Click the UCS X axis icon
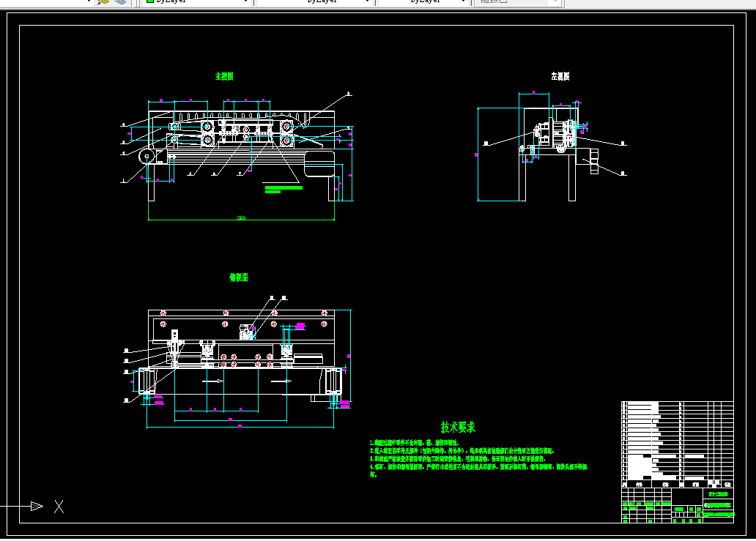This screenshot has height=541, width=756. pos(59,507)
